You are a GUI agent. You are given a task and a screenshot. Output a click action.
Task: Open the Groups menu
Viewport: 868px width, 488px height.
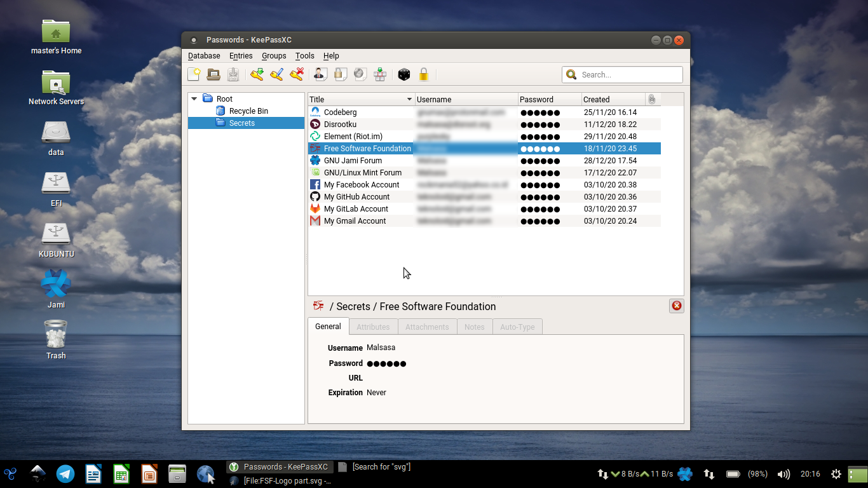[274, 56]
